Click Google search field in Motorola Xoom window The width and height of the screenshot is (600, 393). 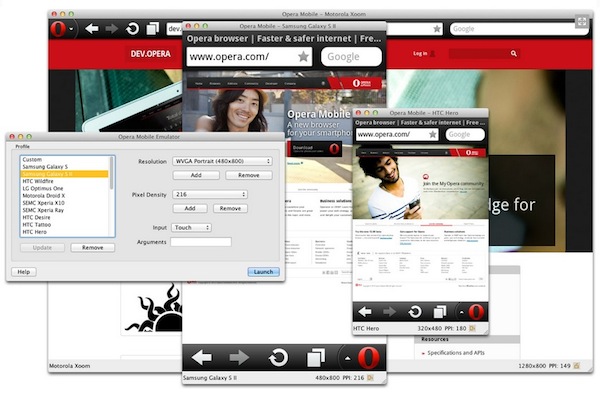point(519,29)
